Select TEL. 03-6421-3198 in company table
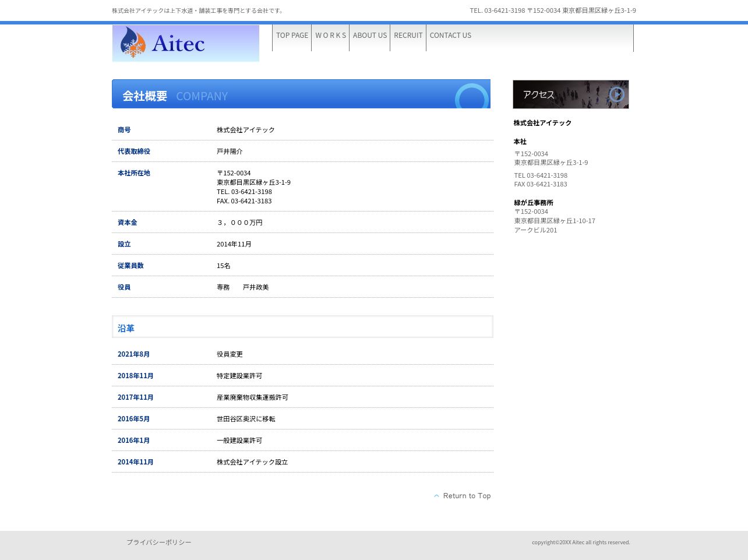This screenshot has height=560, width=748. pyautogui.click(x=244, y=192)
